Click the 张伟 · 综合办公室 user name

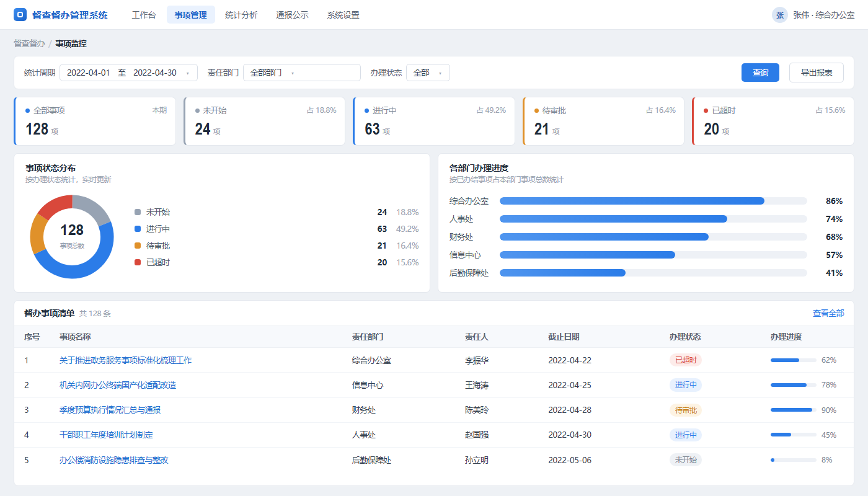point(824,15)
